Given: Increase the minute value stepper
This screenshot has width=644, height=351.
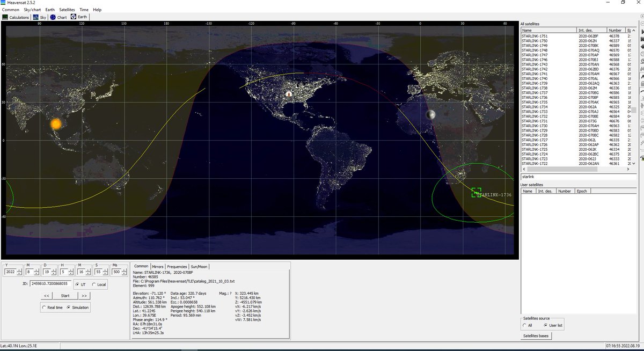Looking at the screenshot, I should click(x=89, y=270).
